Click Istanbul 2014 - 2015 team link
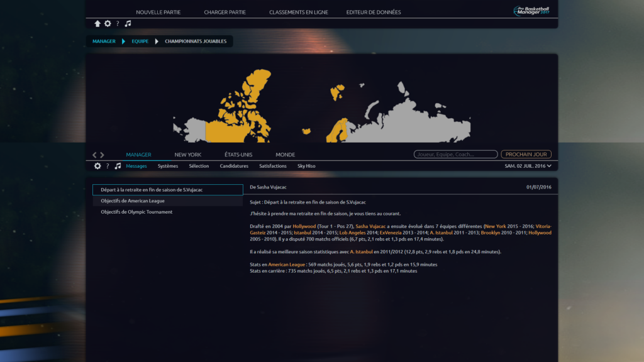This screenshot has width=644, height=362. [303, 233]
